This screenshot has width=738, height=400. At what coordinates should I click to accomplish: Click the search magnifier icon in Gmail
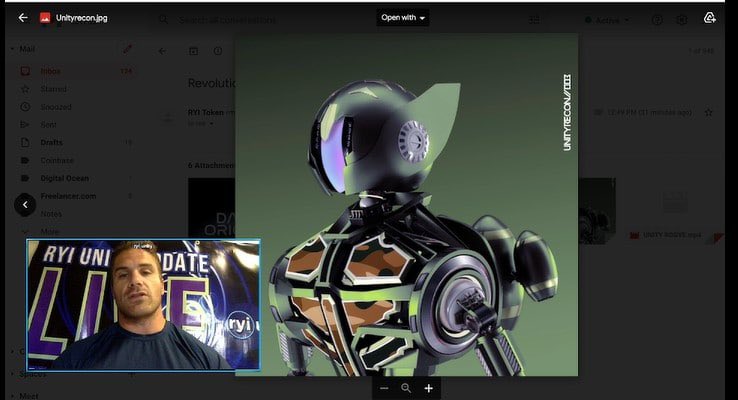click(x=163, y=20)
